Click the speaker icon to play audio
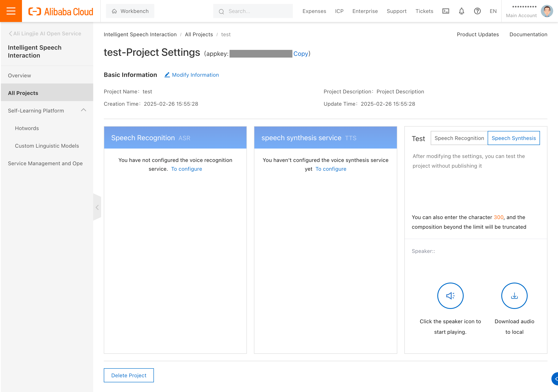The width and height of the screenshot is (558, 392). click(x=450, y=296)
